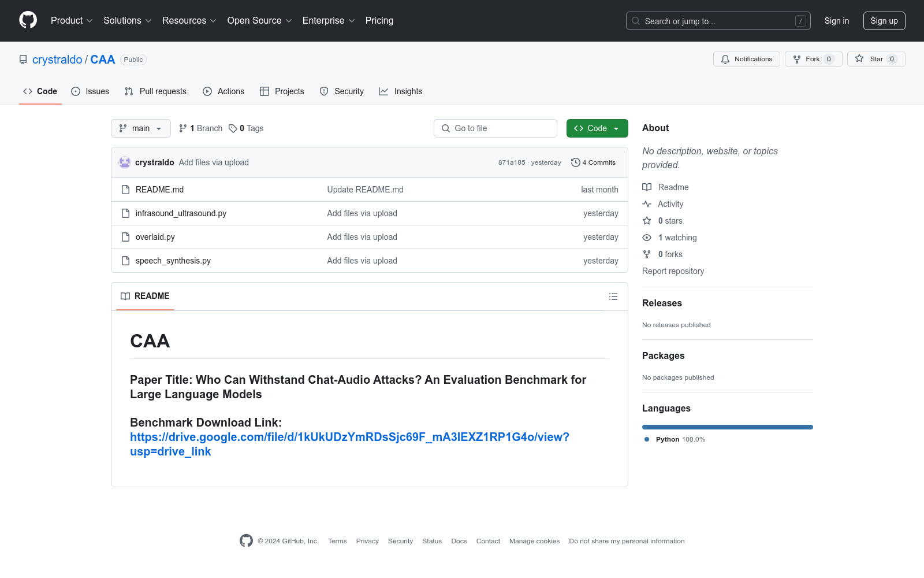This screenshot has width=924, height=578.
Task: Click the book icon beside Readme in About
Action: (647, 187)
